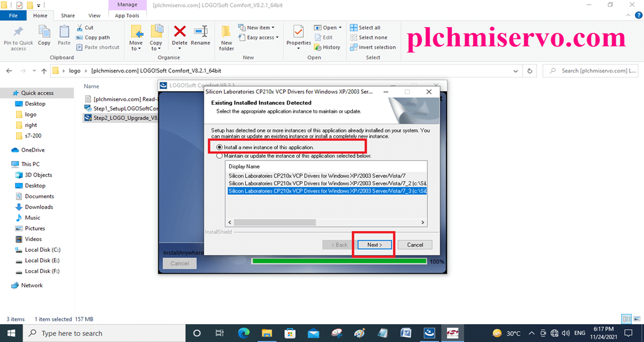The image size is (644, 342).
Task: Open the App Tools ribbon tab
Action: pyautogui.click(x=127, y=16)
